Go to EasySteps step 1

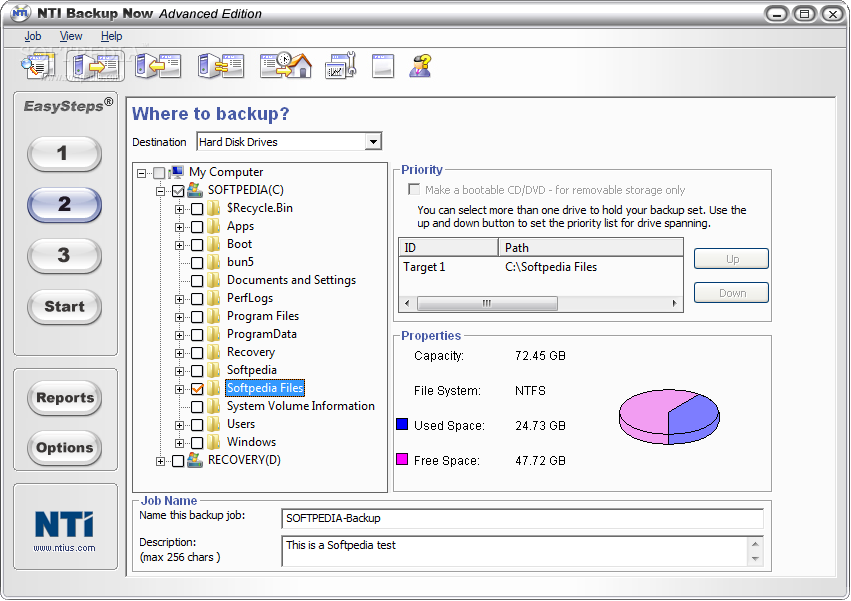click(x=64, y=154)
